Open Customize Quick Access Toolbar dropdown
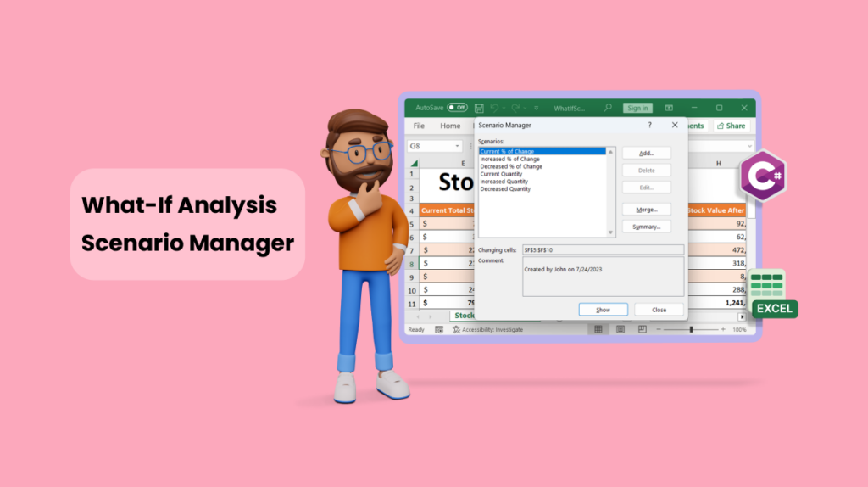 point(536,108)
